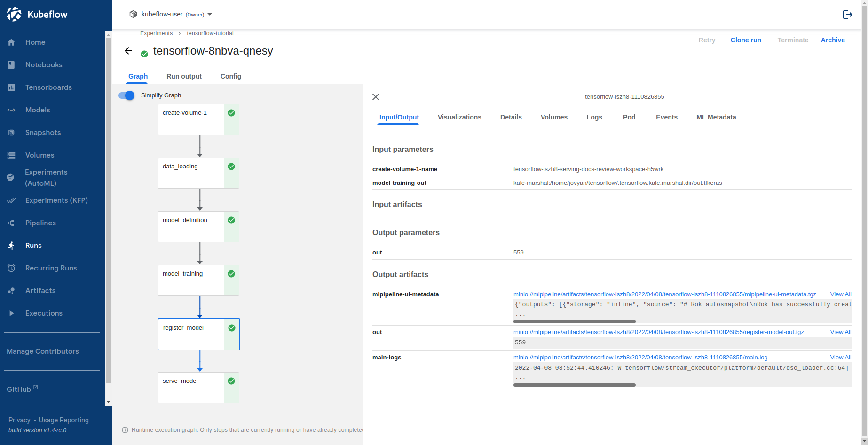The width and height of the screenshot is (868, 445).
Task: Open the Usage Reporting footer link
Action: click(64, 420)
